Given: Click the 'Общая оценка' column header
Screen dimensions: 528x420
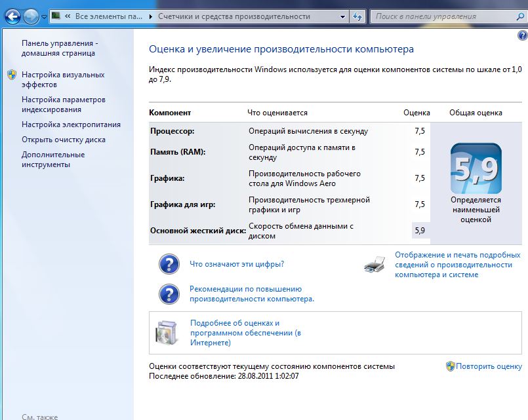Looking at the screenshot, I should click(x=476, y=113).
